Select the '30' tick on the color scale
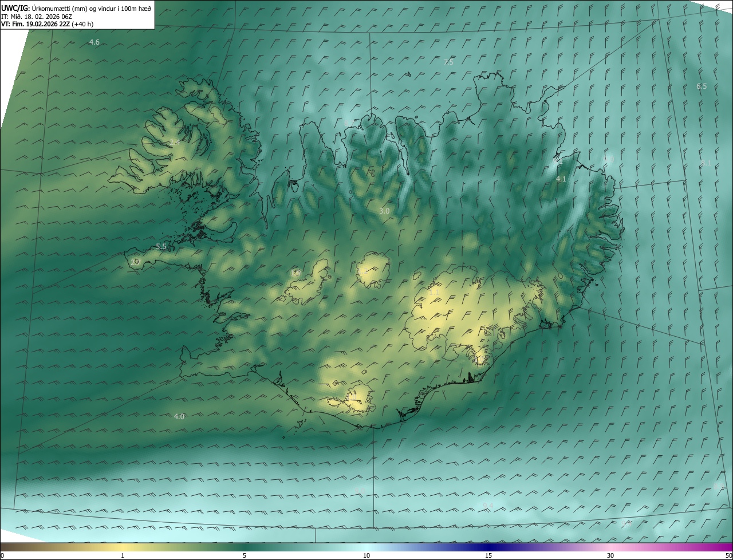 [x=610, y=555]
